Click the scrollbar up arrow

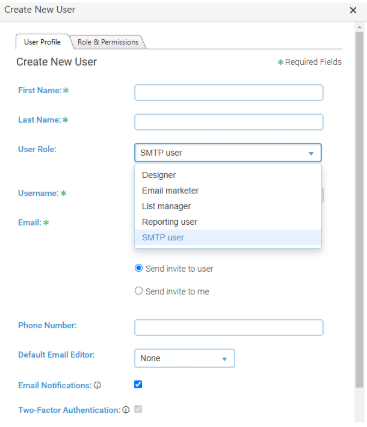359,27
